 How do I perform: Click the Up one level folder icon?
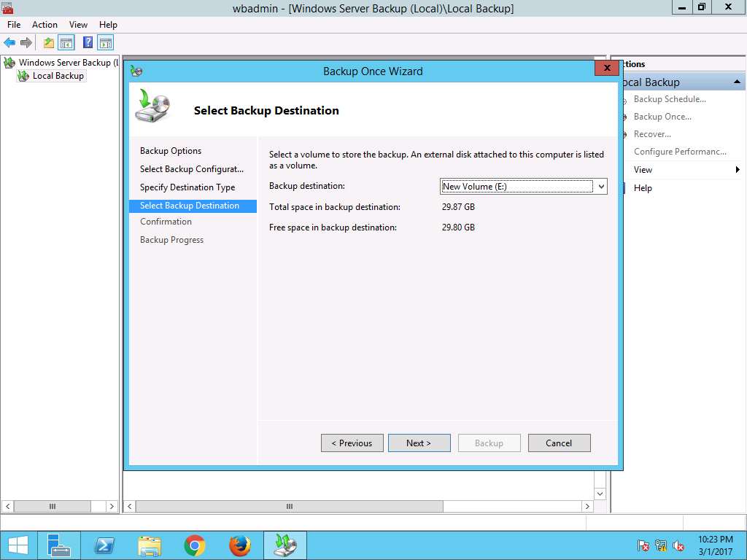(x=49, y=43)
